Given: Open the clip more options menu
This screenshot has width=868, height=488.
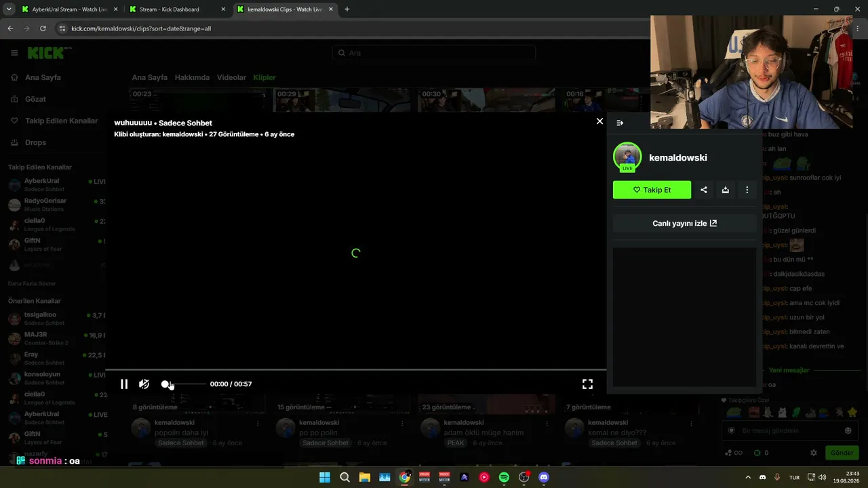Looking at the screenshot, I should (x=747, y=190).
